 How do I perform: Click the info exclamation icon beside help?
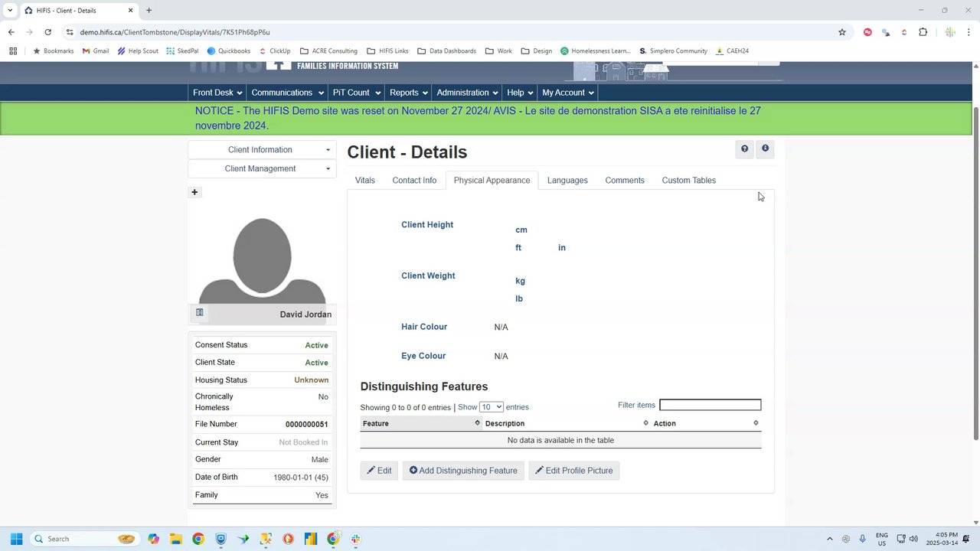[765, 149]
